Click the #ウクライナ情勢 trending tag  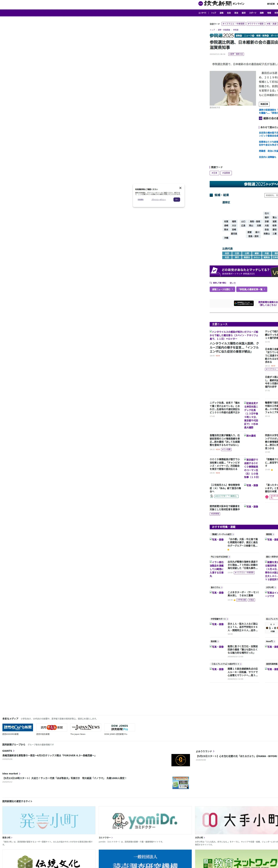point(255,24)
